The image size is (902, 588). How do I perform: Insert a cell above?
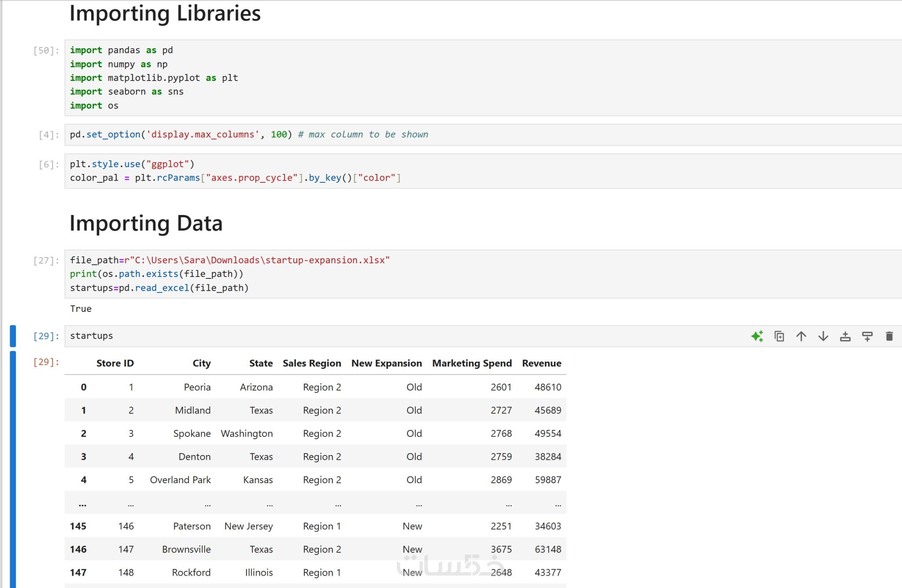coord(845,337)
